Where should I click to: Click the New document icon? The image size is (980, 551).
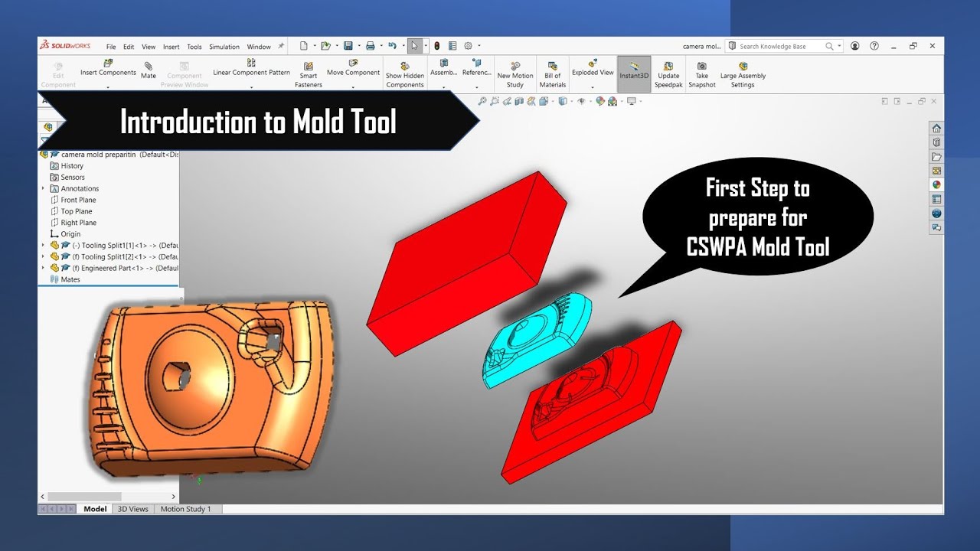pyautogui.click(x=304, y=46)
